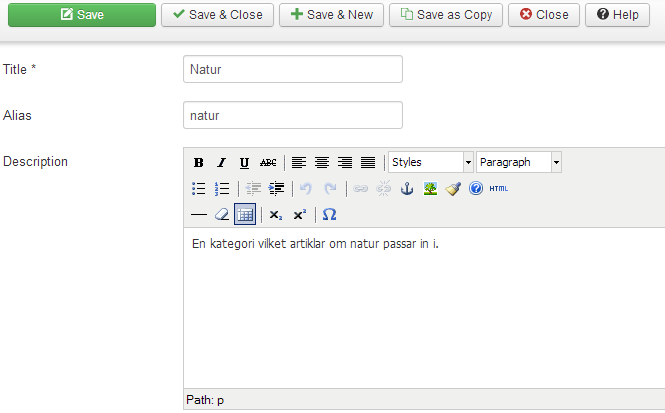Click the indent icon
Screen dimensions: 665x413
pyautogui.click(x=276, y=188)
